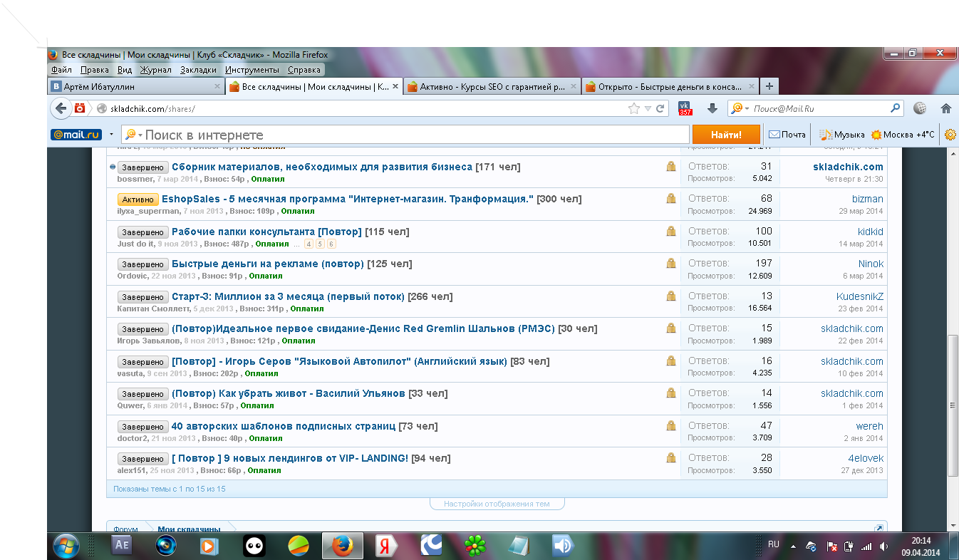The height and width of the screenshot is (560, 959).
Task: Open the Mail.ru logo dropdown arrow
Action: coord(112,135)
